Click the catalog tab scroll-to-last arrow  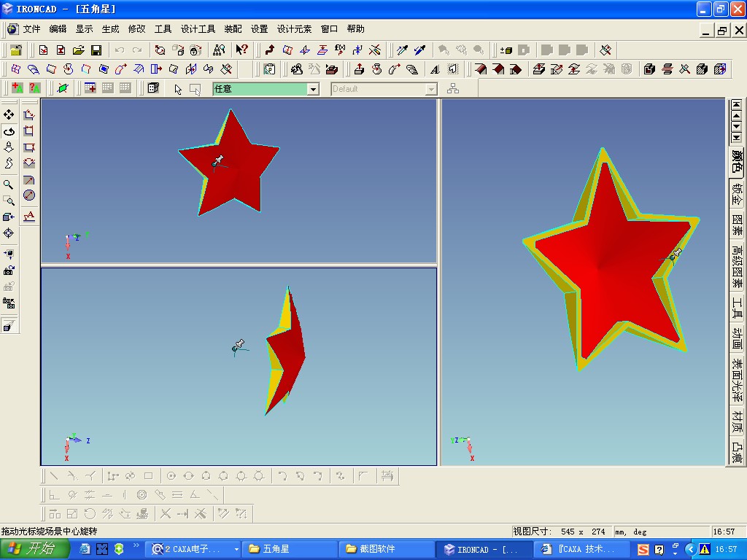(737, 138)
